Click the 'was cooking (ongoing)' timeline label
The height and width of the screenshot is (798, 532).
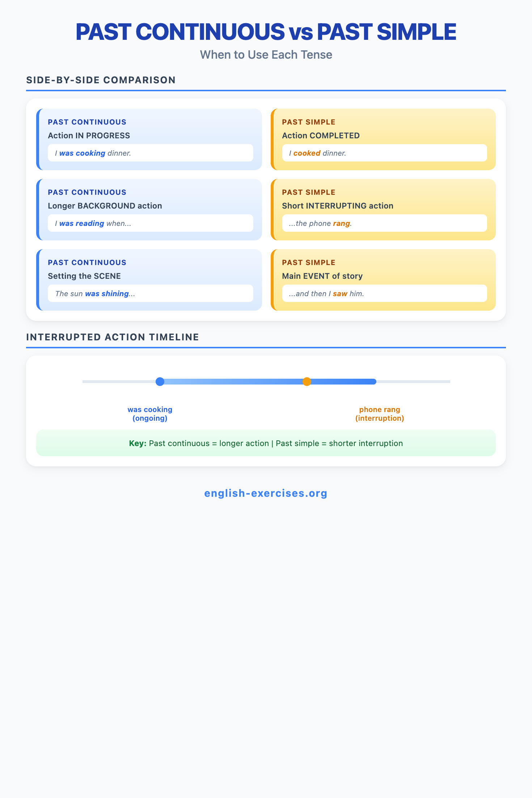[150, 414]
